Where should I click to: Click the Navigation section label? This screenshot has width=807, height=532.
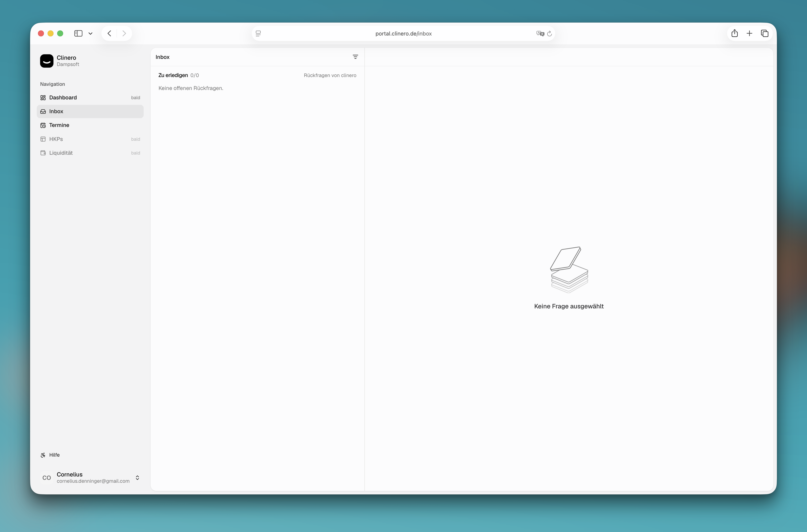53,84
